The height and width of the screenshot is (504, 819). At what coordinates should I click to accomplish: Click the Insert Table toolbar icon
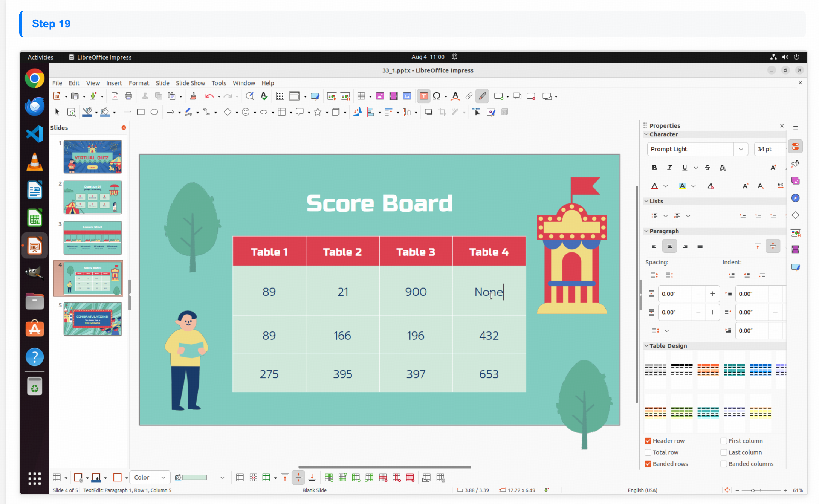tap(361, 96)
